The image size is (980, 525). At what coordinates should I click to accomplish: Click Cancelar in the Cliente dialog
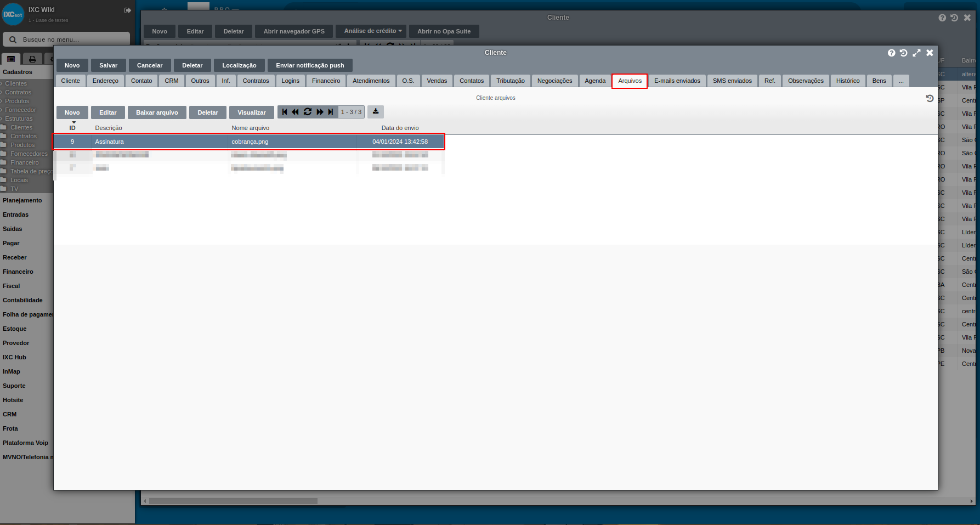click(150, 65)
